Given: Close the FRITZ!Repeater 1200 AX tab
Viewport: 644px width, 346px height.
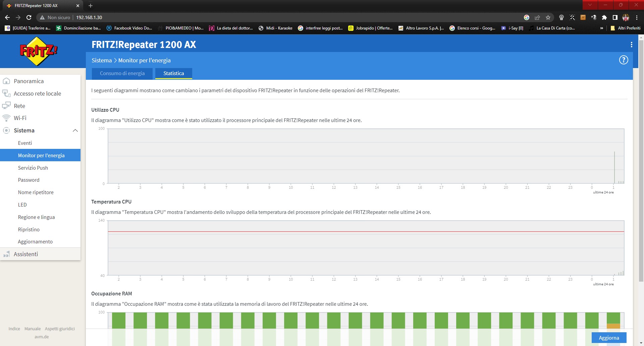Looking at the screenshot, I should [x=78, y=6].
